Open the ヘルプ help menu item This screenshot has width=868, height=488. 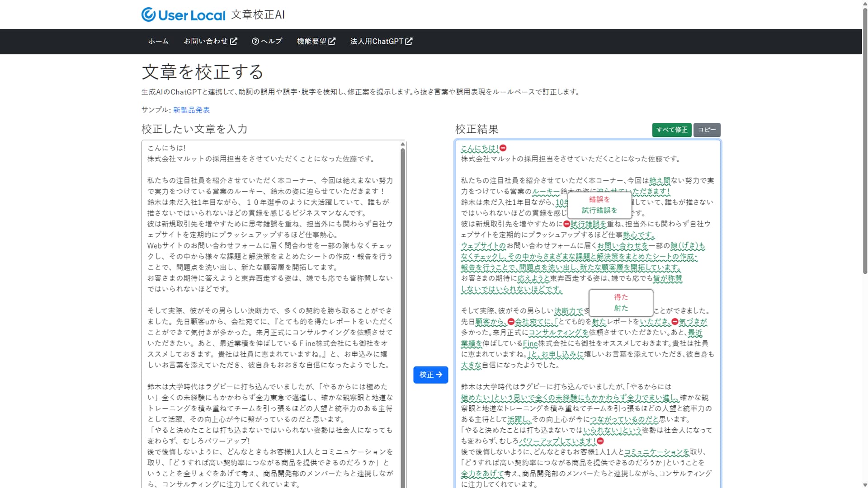pyautogui.click(x=267, y=41)
